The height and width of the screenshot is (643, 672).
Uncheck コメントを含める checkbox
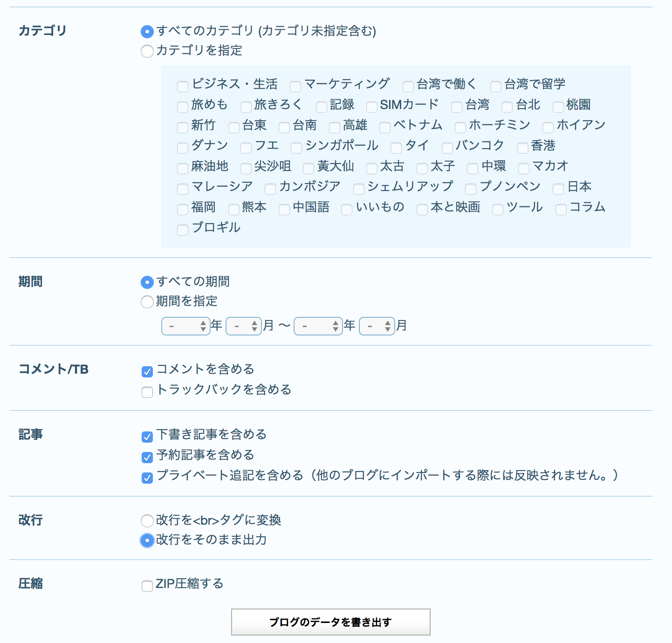point(147,371)
